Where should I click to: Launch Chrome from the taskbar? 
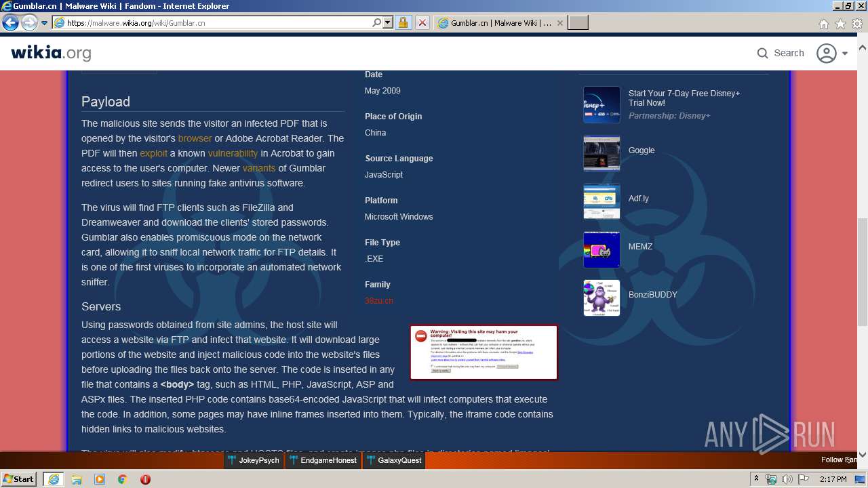point(122,479)
